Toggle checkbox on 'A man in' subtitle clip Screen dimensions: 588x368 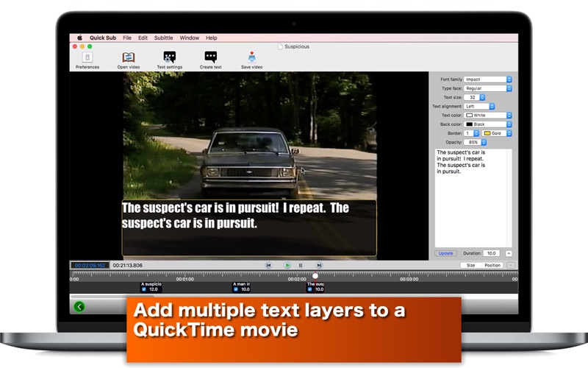pos(235,289)
